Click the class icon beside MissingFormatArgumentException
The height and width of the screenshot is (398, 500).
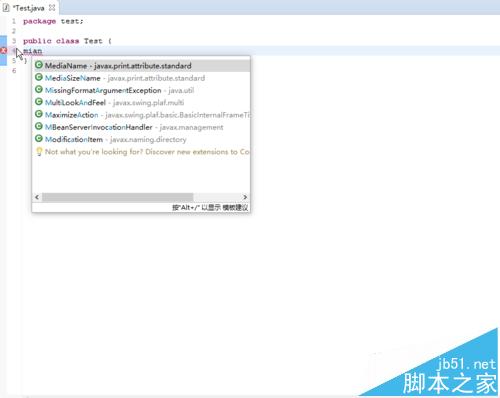pos(39,90)
